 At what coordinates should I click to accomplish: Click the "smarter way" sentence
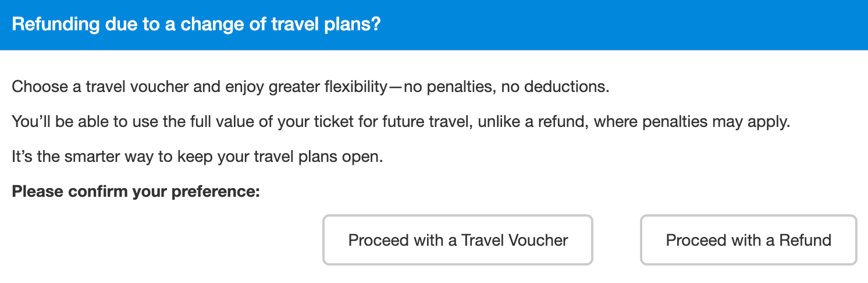pyautogui.click(x=197, y=157)
